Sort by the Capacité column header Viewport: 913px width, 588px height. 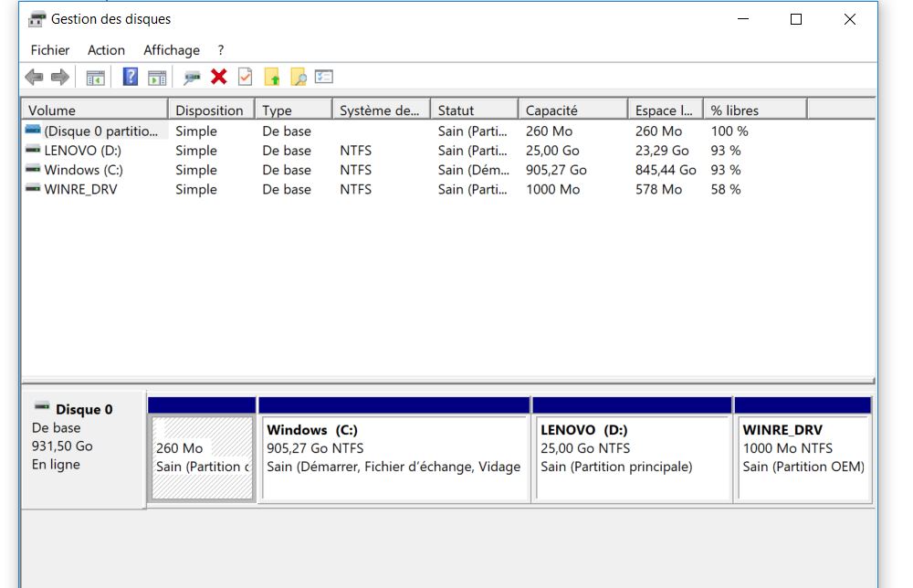573,110
